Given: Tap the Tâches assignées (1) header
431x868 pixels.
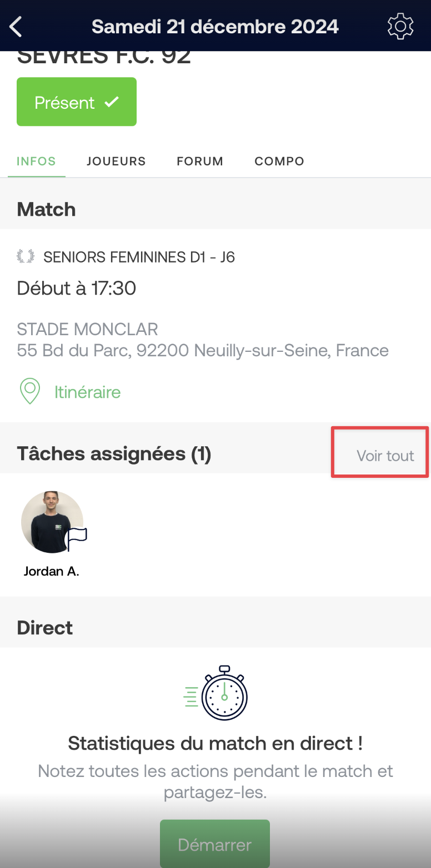Looking at the screenshot, I should [x=114, y=453].
